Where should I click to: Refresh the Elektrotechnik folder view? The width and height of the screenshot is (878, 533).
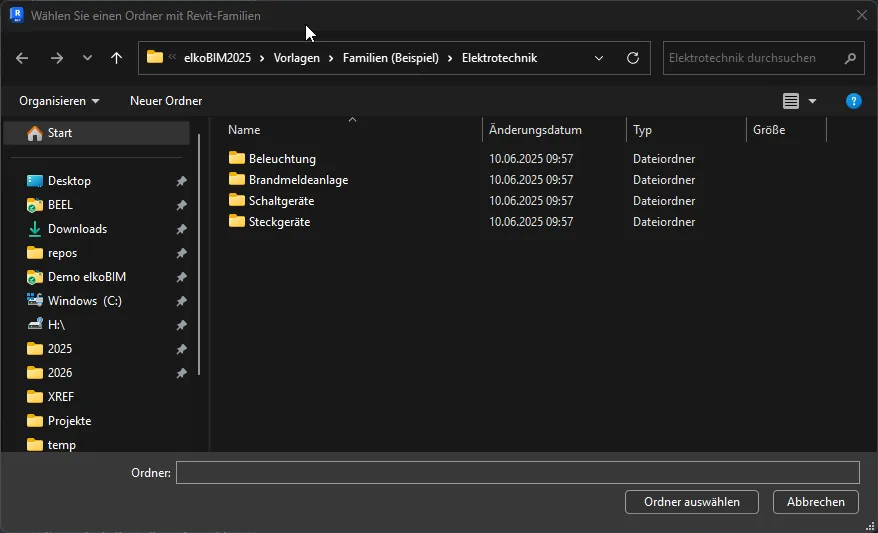coord(633,58)
